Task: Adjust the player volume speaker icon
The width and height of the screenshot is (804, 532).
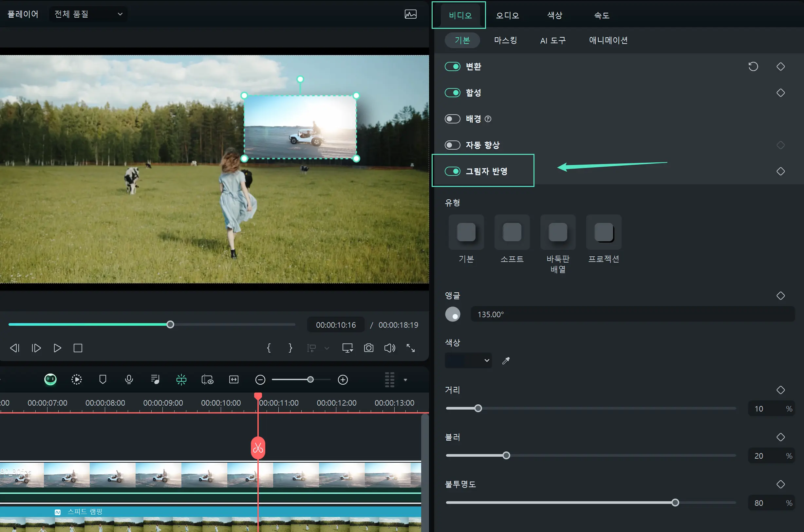Action: tap(390, 348)
